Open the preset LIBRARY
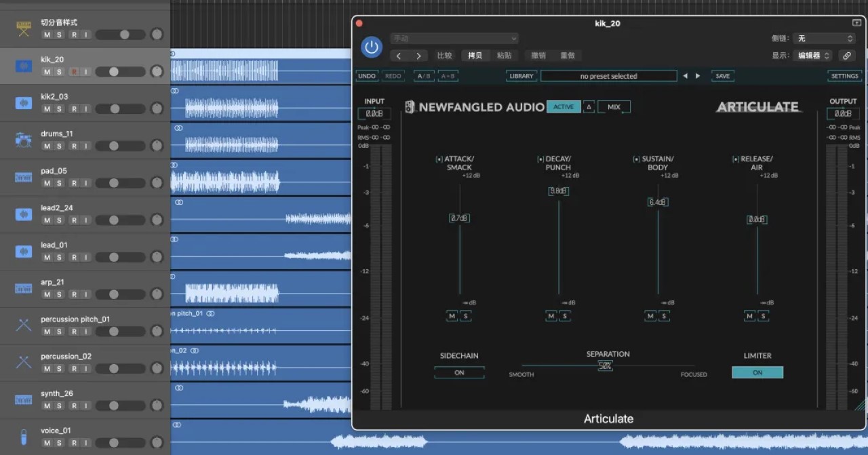The image size is (868, 455). (x=521, y=76)
